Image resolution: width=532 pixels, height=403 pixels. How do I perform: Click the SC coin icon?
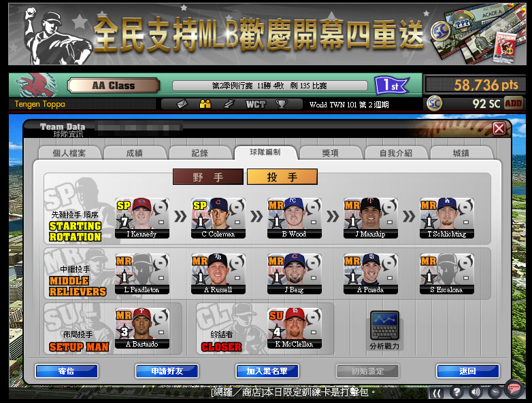click(x=435, y=103)
